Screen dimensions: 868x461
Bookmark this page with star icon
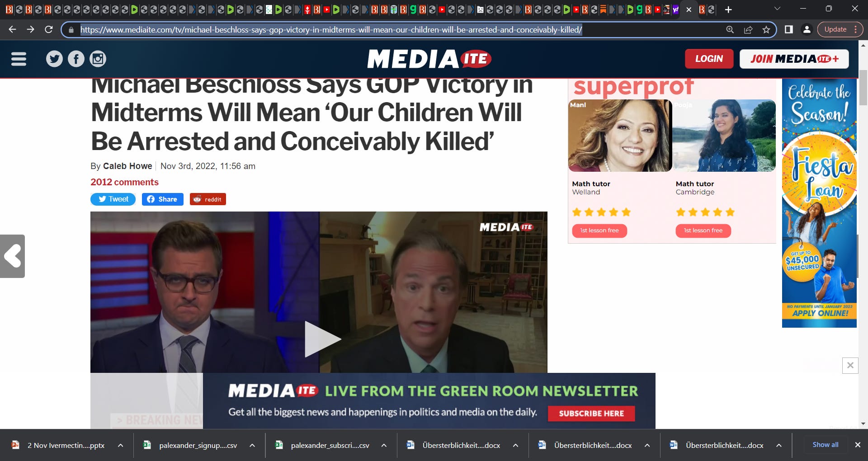point(766,30)
